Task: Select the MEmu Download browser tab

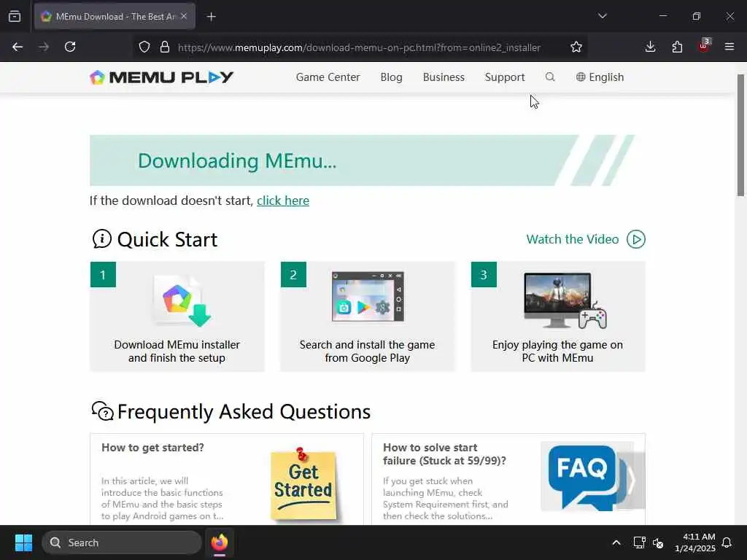Action: click(115, 16)
